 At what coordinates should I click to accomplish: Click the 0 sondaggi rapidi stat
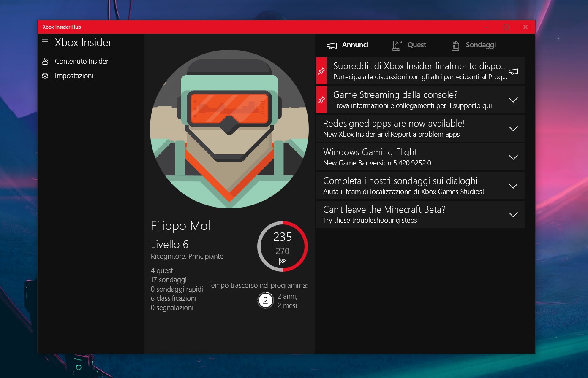coord(177,289)
